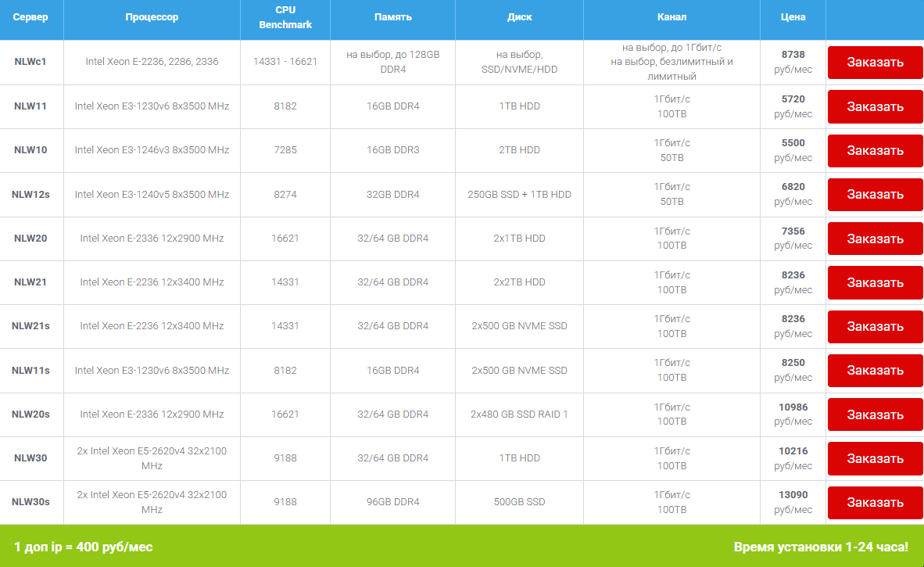The height and width of the screenshot is (567, 924).
Task: Click benchmark value 8274
Action: click(x=285, y=195)
